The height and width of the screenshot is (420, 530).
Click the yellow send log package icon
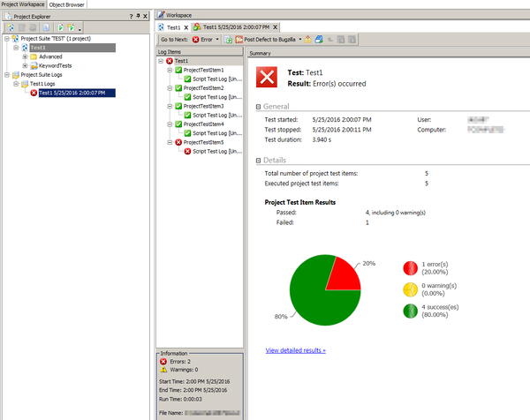(307, 40)
